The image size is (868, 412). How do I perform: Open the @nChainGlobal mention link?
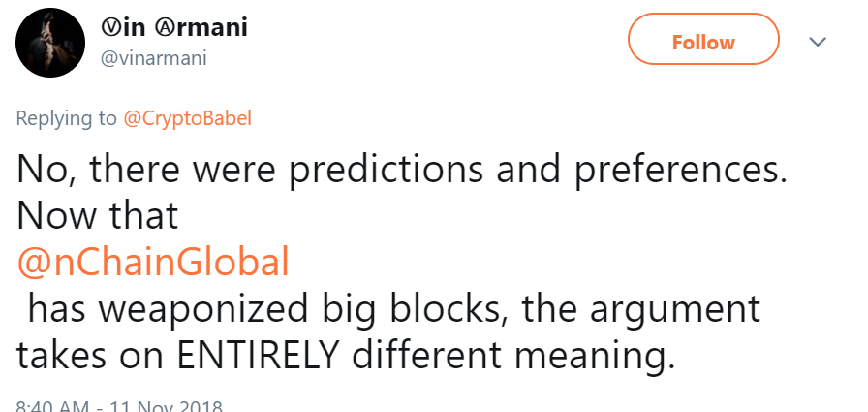click(x=153, y=262)
